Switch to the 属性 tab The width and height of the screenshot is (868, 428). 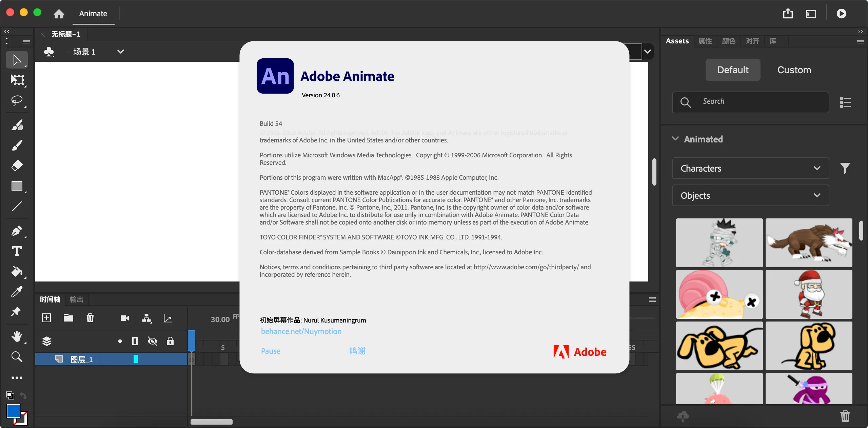[705, 41]
